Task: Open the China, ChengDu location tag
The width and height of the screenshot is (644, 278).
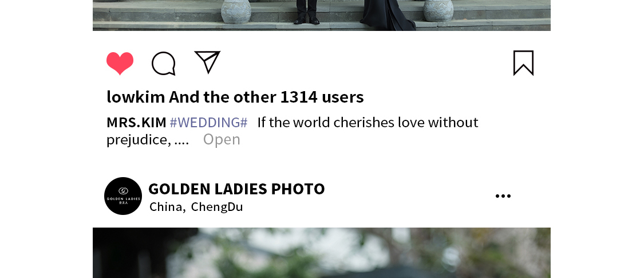Action: pos(196,207)
